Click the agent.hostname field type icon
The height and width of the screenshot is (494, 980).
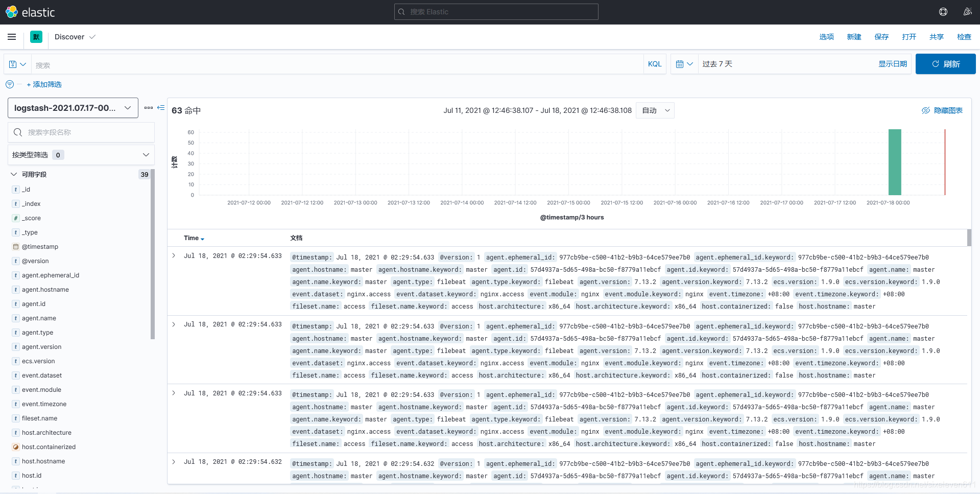point(16,290)
